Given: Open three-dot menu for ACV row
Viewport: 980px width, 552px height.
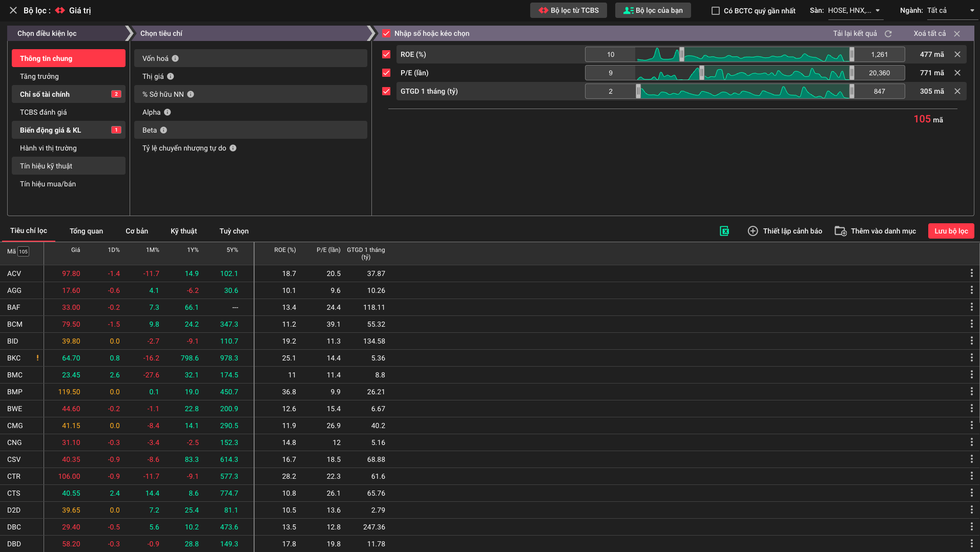Looking at the screenshot, I should pos(971,273).
